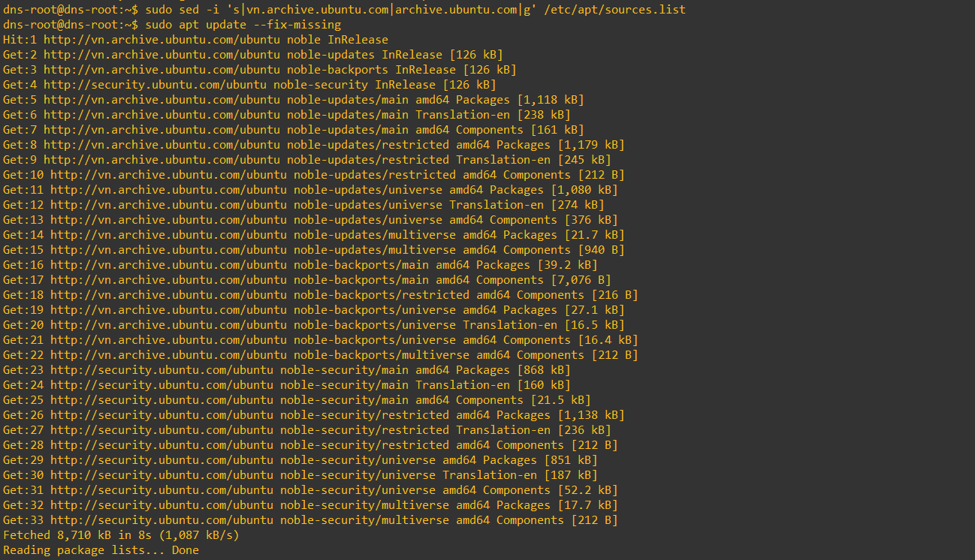Click the sudo sed command line
This screenshot has width=975, height=560.
pos(344,10)
